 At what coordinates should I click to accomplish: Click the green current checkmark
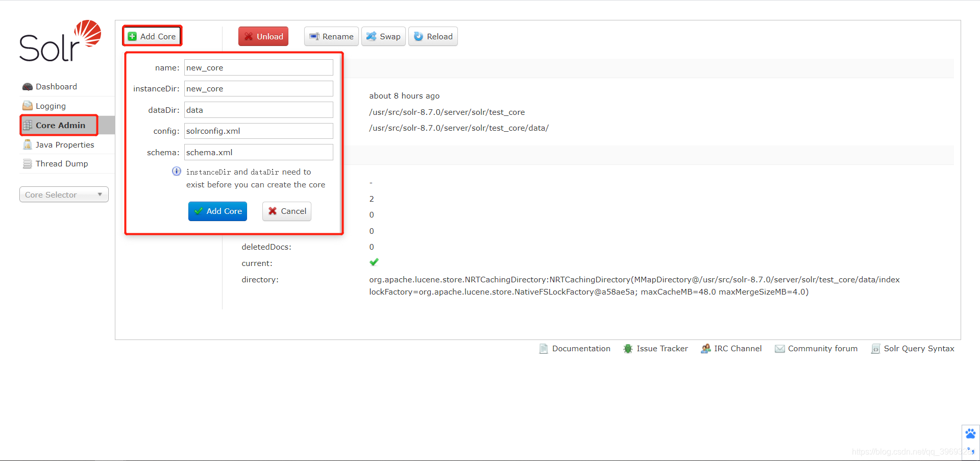pyautogui.click(x=374, y=262)
